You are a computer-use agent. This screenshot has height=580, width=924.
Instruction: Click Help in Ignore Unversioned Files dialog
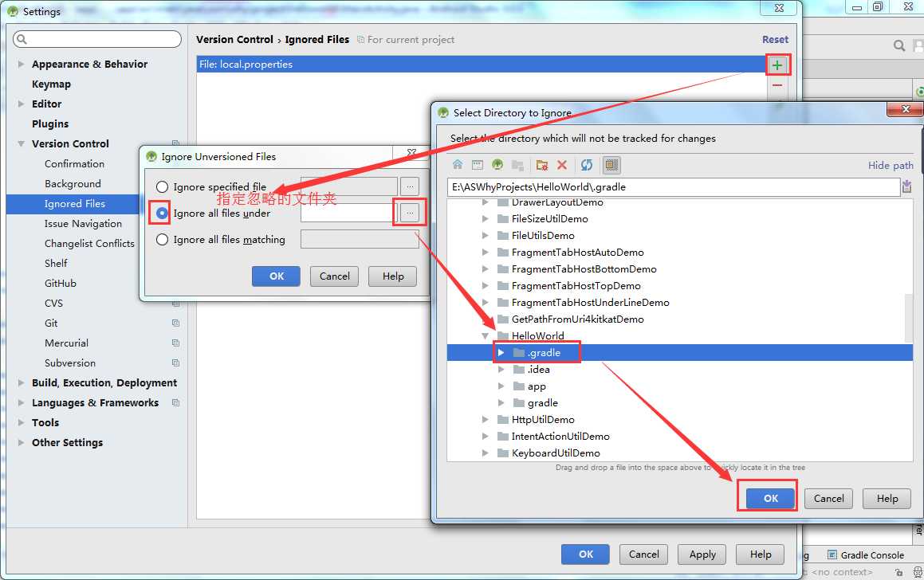(x=393, y=276)
